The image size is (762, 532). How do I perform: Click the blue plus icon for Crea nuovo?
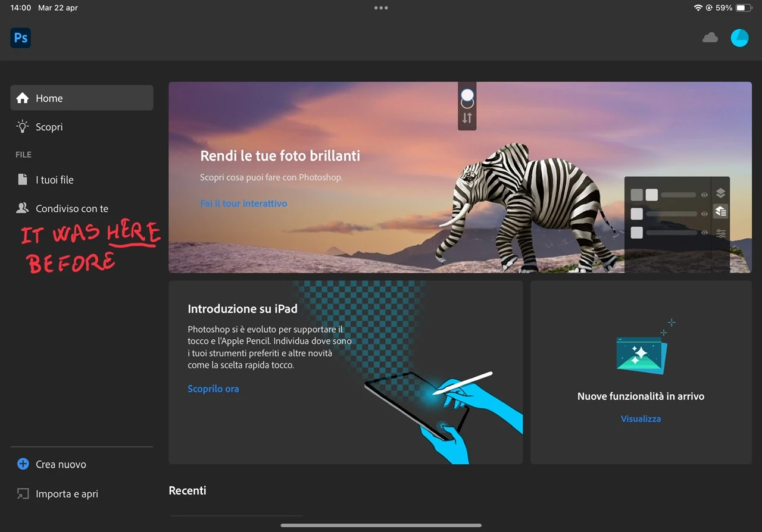(23, 464)
